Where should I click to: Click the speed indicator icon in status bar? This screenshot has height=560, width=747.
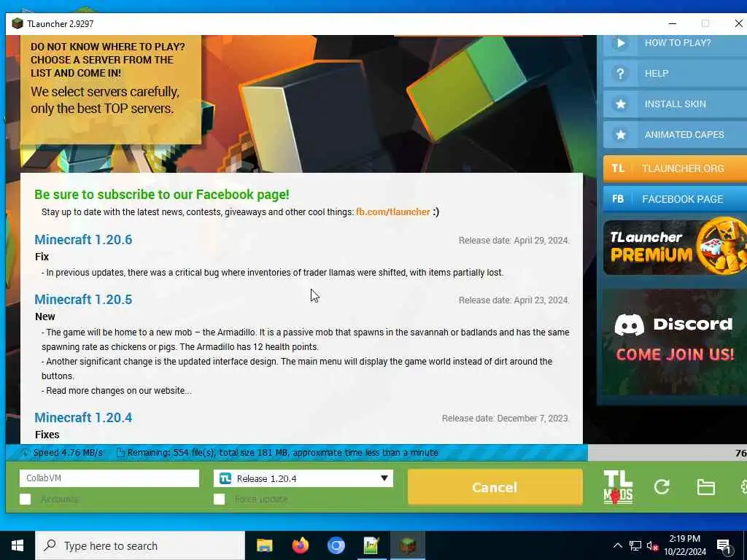25,453
